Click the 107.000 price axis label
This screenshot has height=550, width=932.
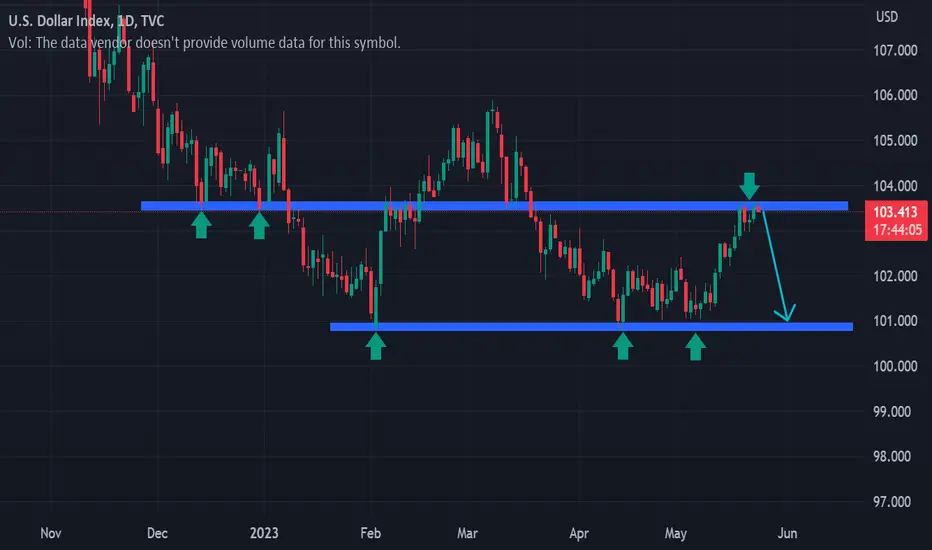[x=895, y=51]
